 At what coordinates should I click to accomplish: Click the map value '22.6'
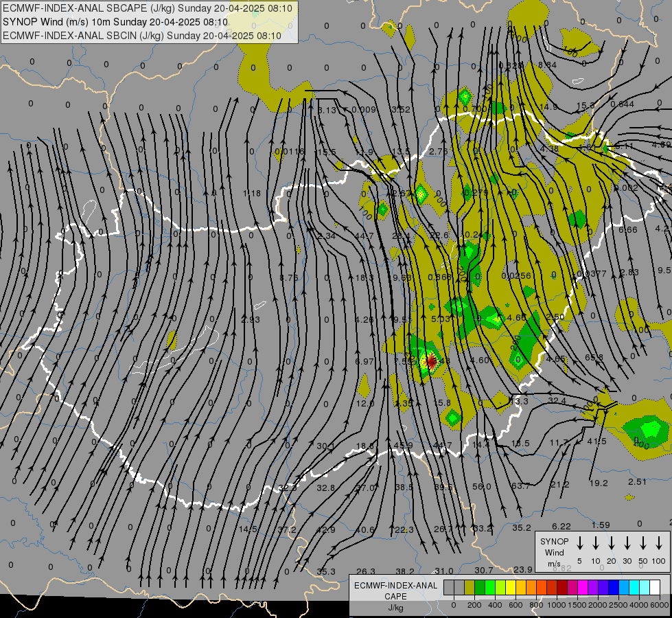(x=439, y=235)
